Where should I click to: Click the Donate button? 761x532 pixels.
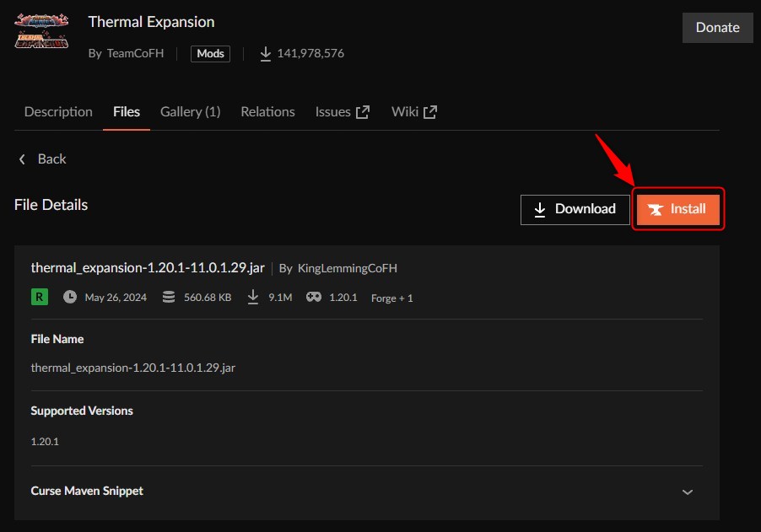718,28
